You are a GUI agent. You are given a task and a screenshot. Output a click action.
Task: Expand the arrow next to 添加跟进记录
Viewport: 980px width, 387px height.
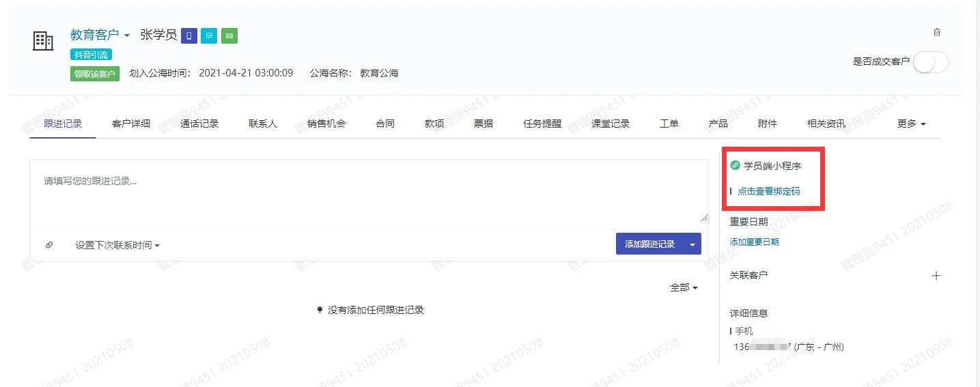(x=692, y=244)
